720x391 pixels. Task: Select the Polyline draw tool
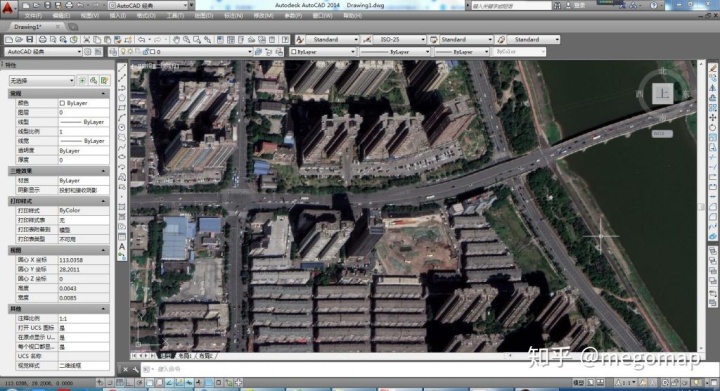[122, 88]
